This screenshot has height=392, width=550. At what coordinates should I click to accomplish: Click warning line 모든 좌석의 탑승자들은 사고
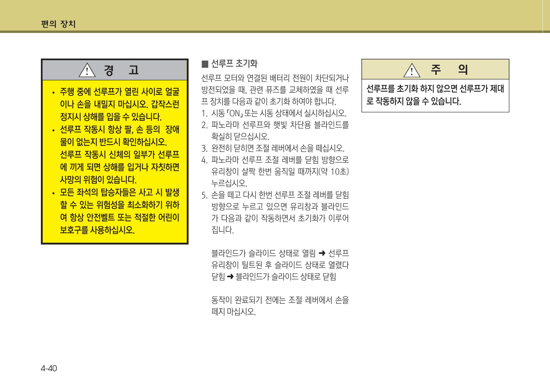click(x=120, y=192)
